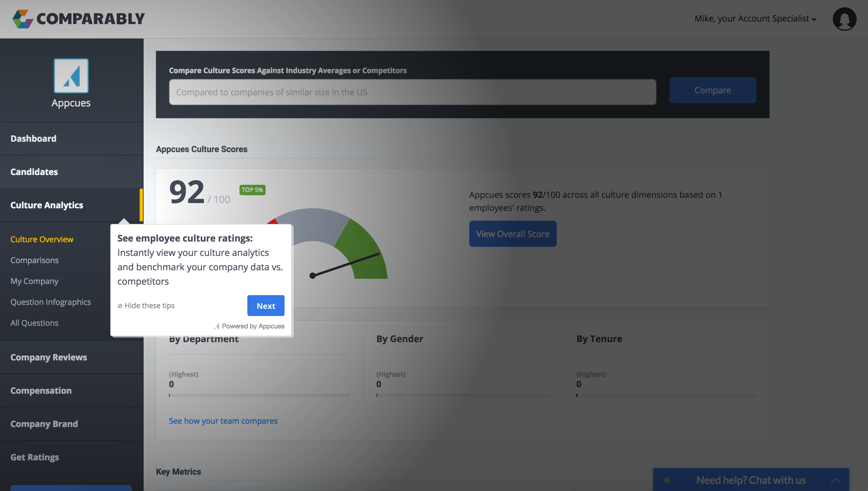Click the View Overall Score button
The width and height of the screenshot is (868, 491).
click(x=513, y=234)
